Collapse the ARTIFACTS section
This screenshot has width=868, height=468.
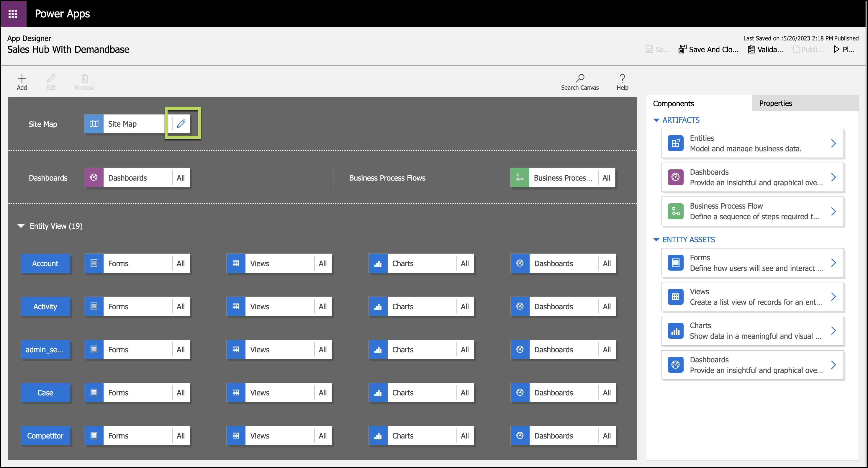point(656,120)
